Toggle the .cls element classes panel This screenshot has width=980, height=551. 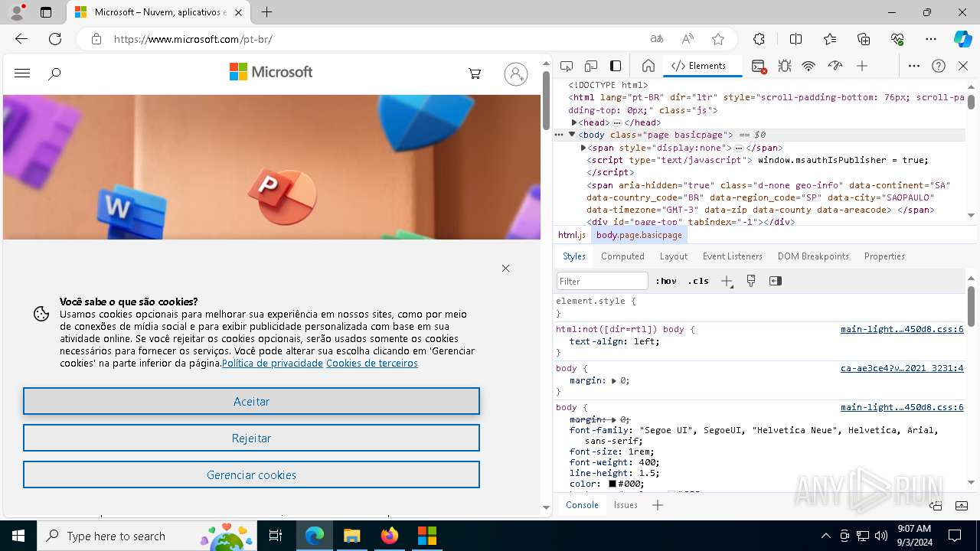(x=698, y=281)
